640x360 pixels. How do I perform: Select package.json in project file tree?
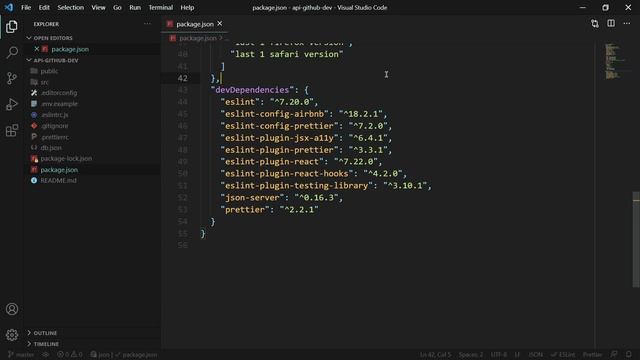pos(59,170)
